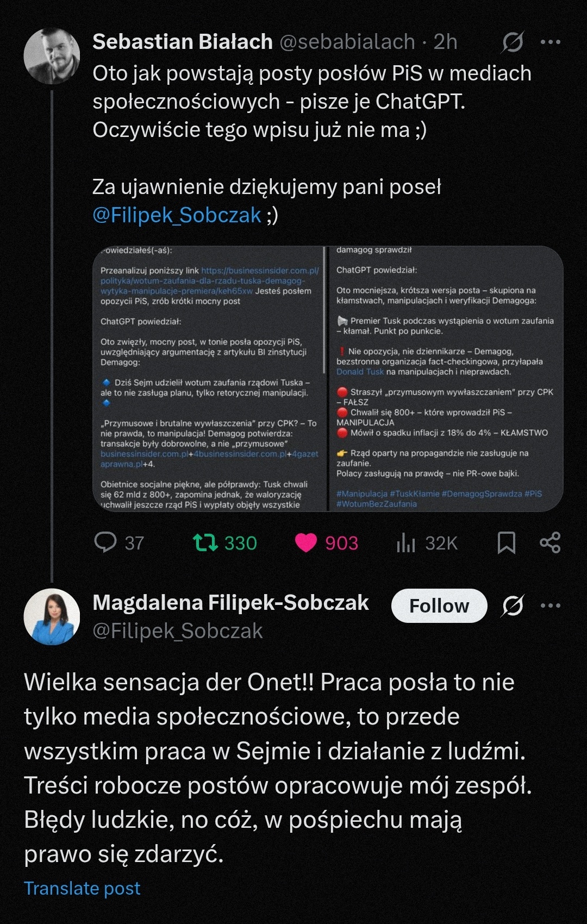Click the Sebastian Białach display name
Image resolution: width=587 pixels, height=924 pixels.
pos(183,42)
